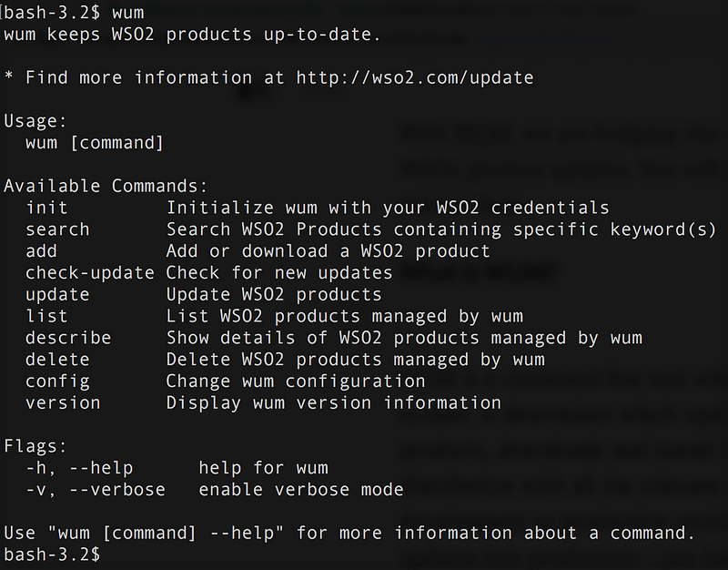Image resolution: width=728 pixels, height=570 pixels.
Task: Click 'Initialize wum with your WSO2 credentials' description
Action: click(x=387, y=208)
